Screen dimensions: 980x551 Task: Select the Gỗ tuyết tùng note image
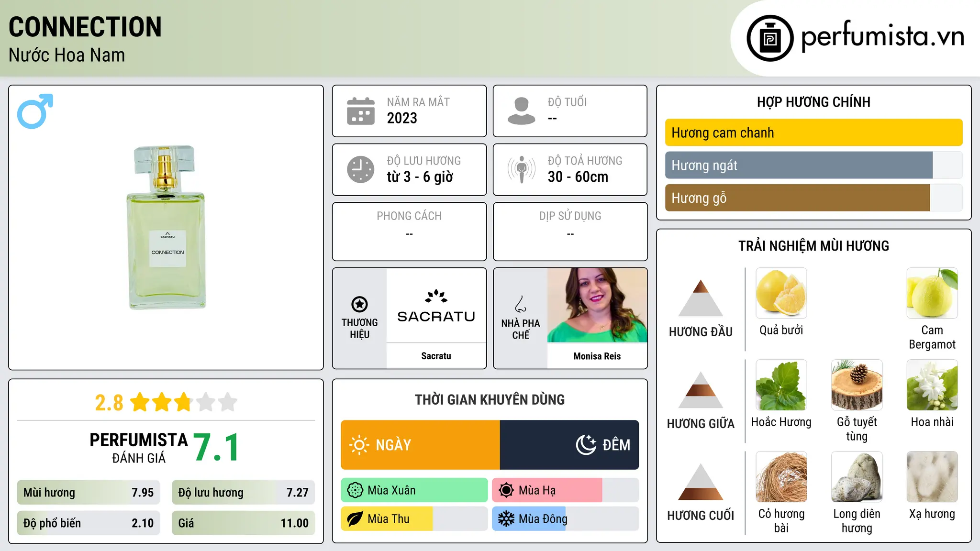(857, 385)
